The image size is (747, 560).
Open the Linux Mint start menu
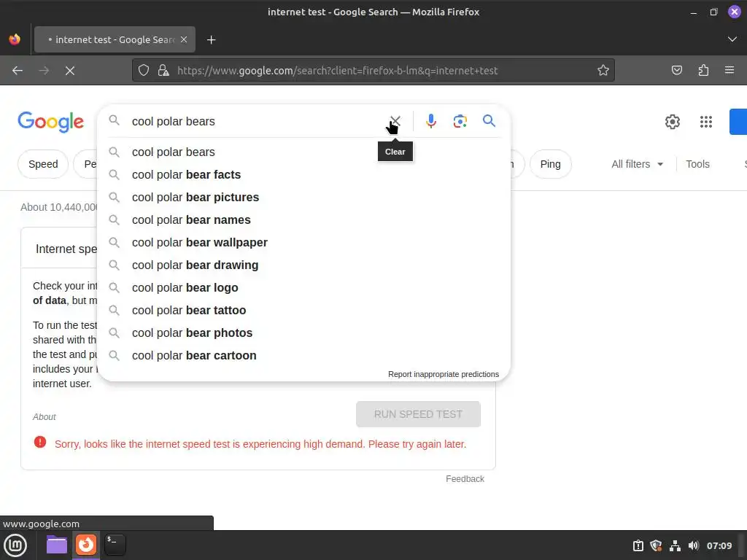coord(15,545)
